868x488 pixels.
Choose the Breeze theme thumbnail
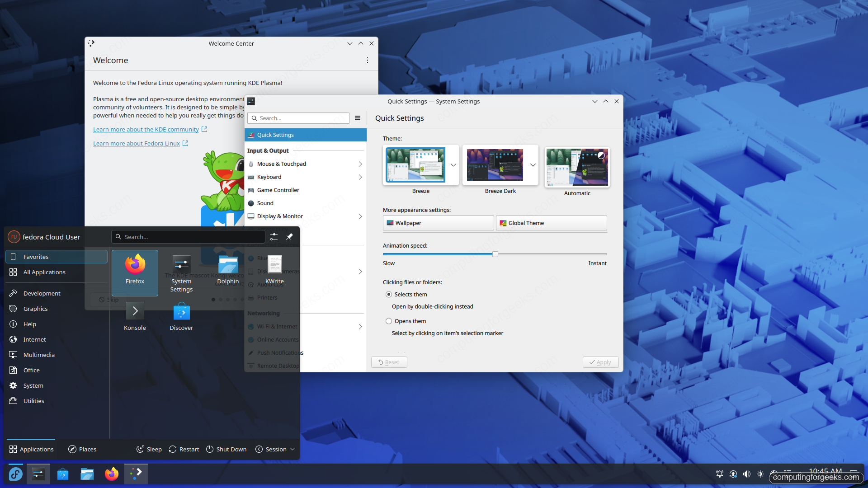(415, 165)
